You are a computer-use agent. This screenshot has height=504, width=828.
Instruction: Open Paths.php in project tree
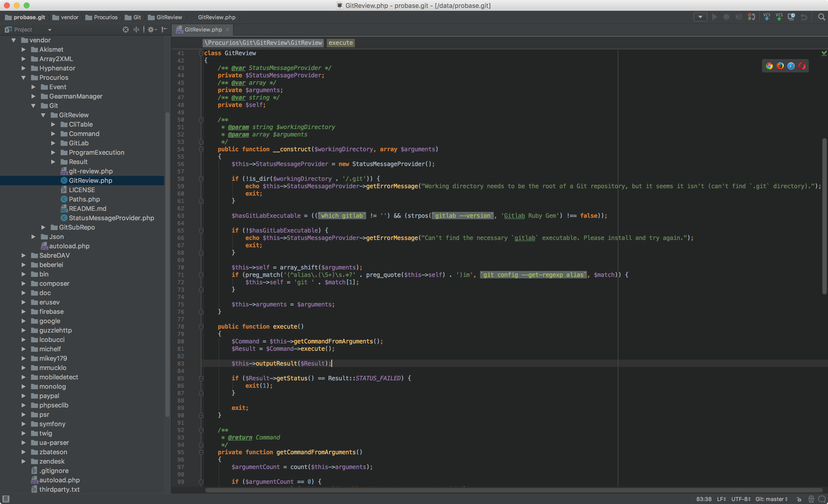point(84,199)
